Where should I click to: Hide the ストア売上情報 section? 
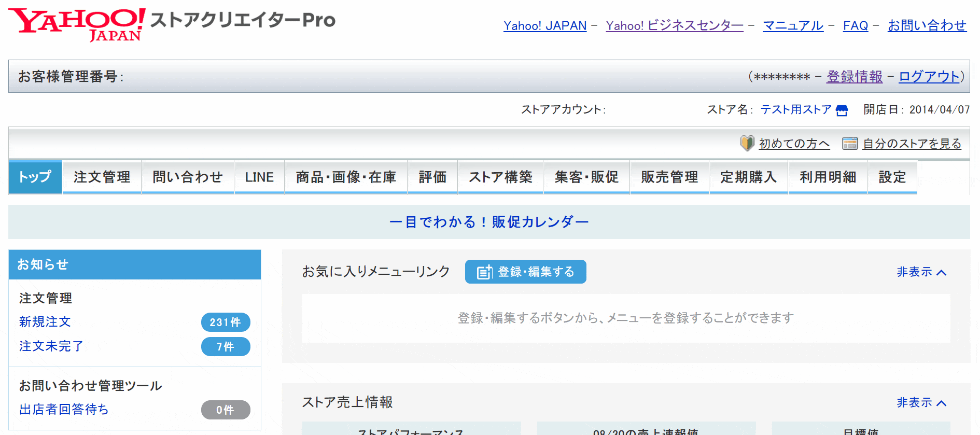pyautogui.click(x=921, y=403)
